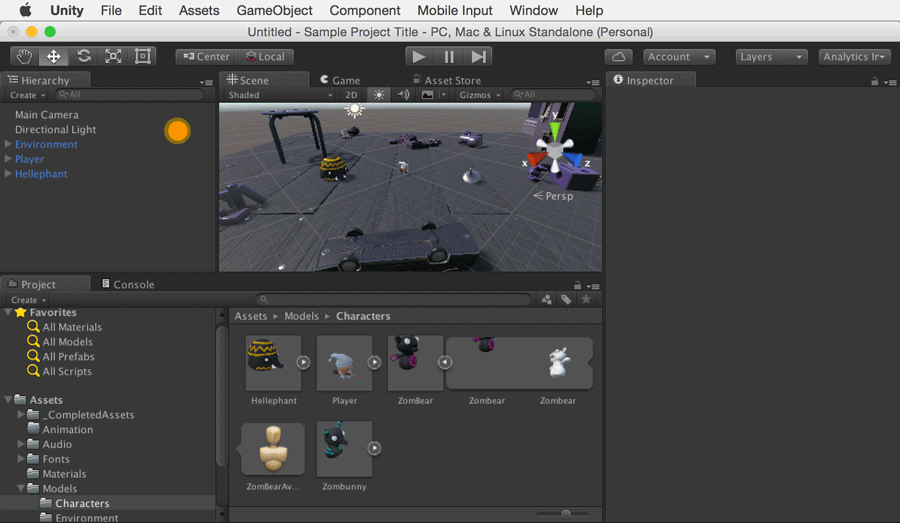Click the Play button
Viewport: 900px width, 523px height.
419,56
